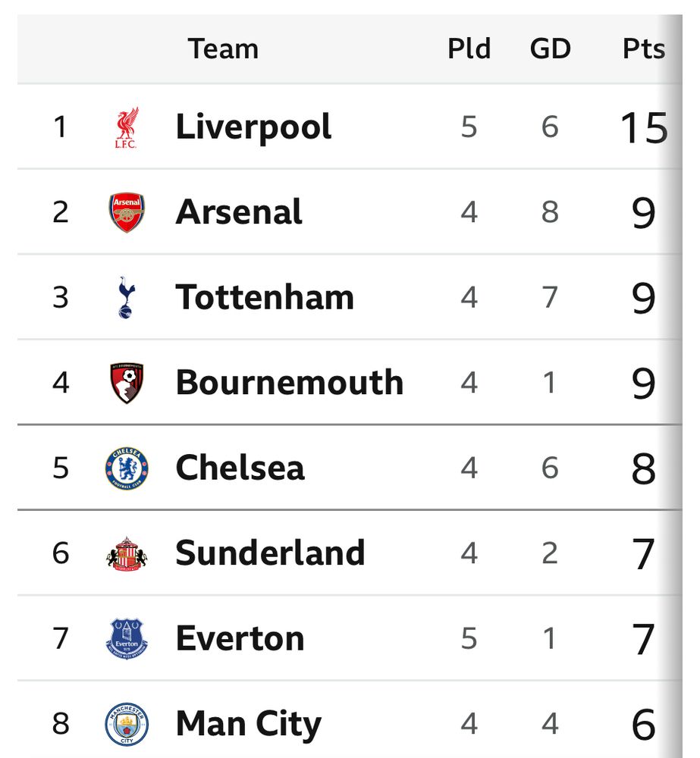Open the Bournemouth team page
The width and height of the screenshot is (700, 758).
coord(289,383)
